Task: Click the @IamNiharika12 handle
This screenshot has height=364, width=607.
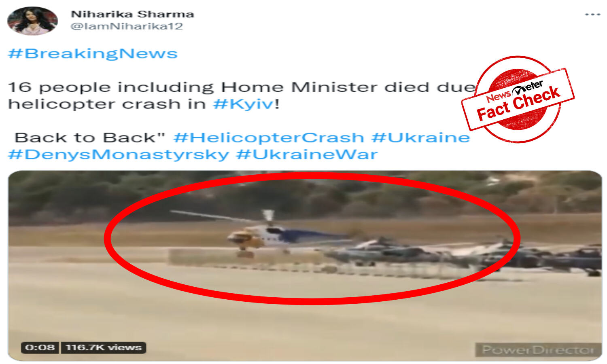Action: 127,26
